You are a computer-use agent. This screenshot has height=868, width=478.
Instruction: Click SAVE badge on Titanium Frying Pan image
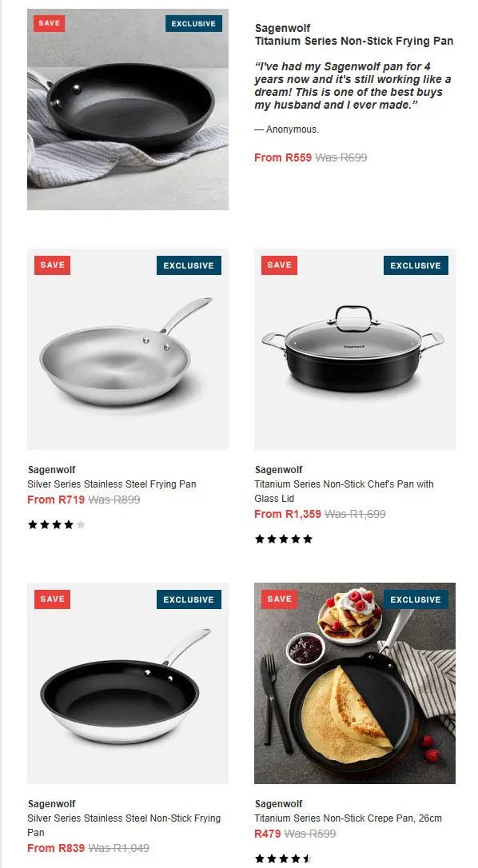click(x=50, y=23)
